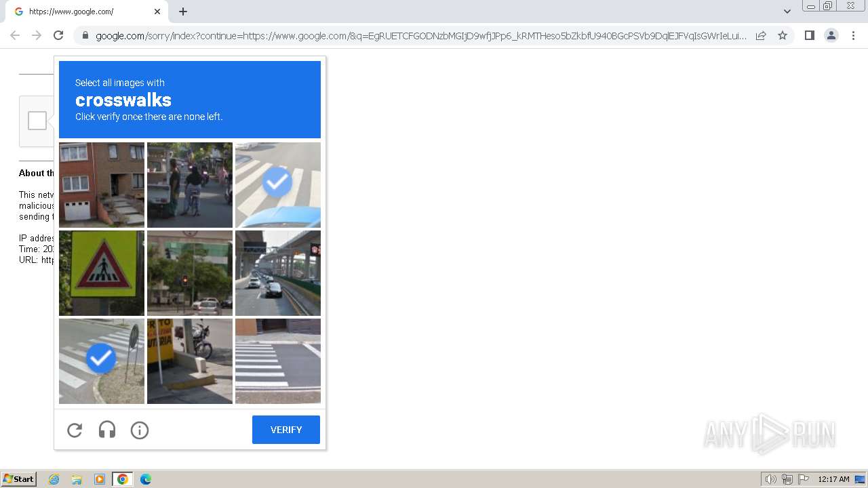This screenshot has height=488, width=868.
Task: Open the Windows Start menu
Action: click(x=19, y=479)
